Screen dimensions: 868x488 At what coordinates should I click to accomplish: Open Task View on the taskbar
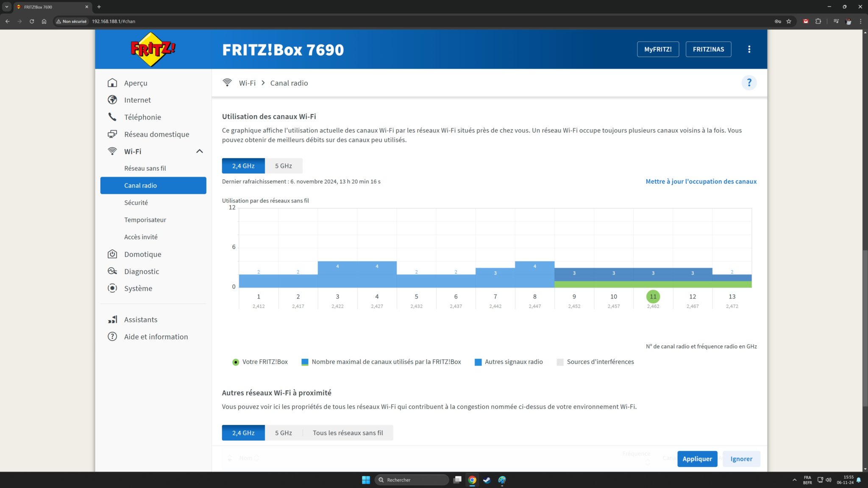pyautogui.click(x=457, y=480)
